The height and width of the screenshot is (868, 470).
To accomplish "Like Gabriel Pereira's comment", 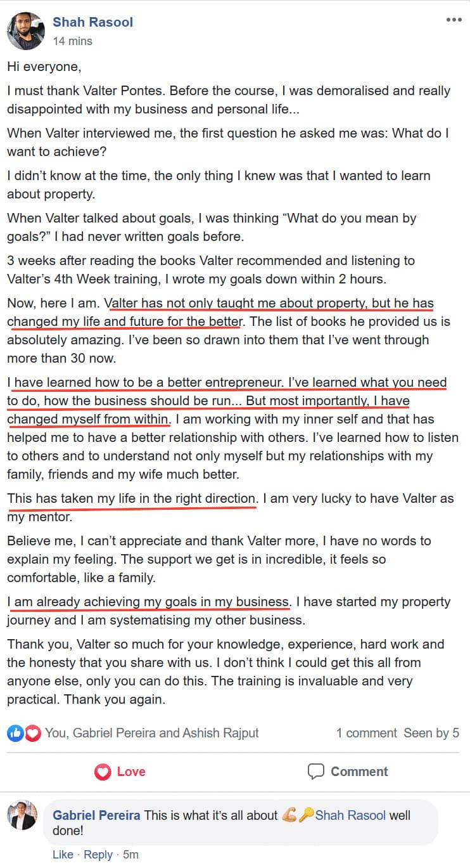I will pyautogui.click(x=63, y=854).
